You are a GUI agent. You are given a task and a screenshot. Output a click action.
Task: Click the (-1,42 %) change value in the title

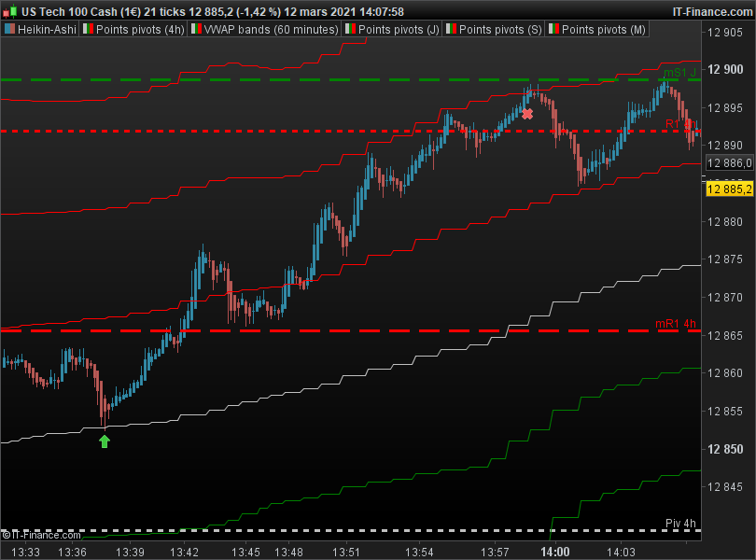[259, 11]
